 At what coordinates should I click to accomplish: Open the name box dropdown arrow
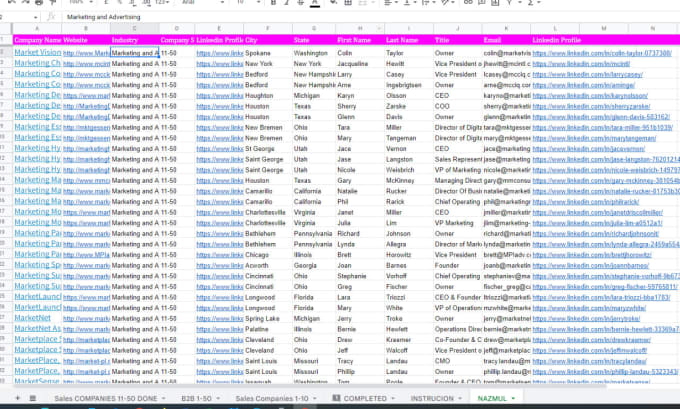coord(36,17)
